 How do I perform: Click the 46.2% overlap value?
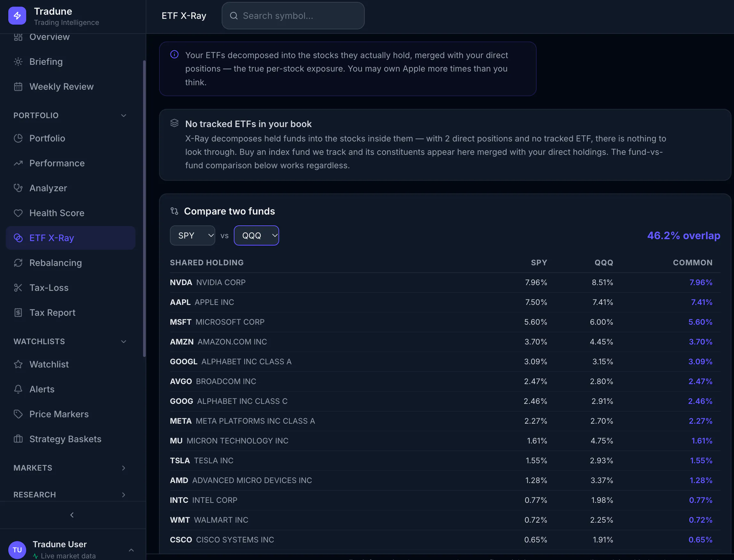[x=684, y=235]
